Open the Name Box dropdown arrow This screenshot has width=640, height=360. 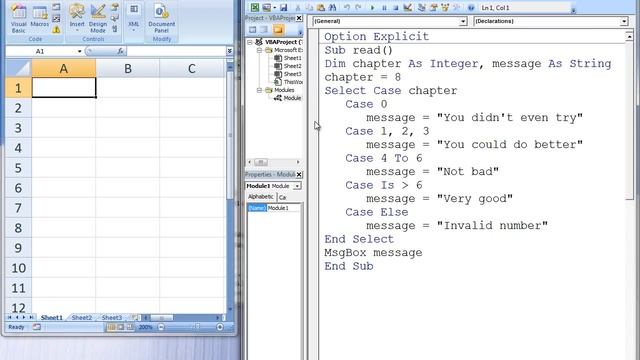coord(79,51)
